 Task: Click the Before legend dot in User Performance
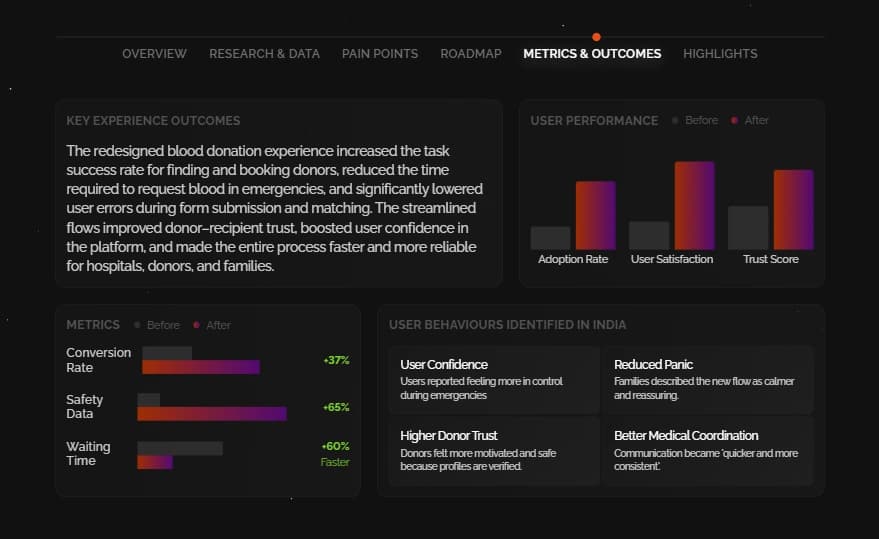click(675, 120)
